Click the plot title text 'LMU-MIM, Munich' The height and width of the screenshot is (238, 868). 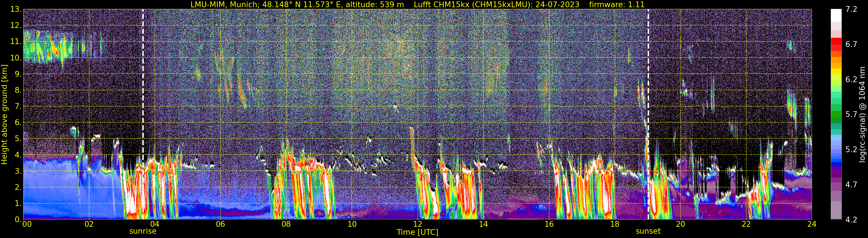click(x=224, y=5)
